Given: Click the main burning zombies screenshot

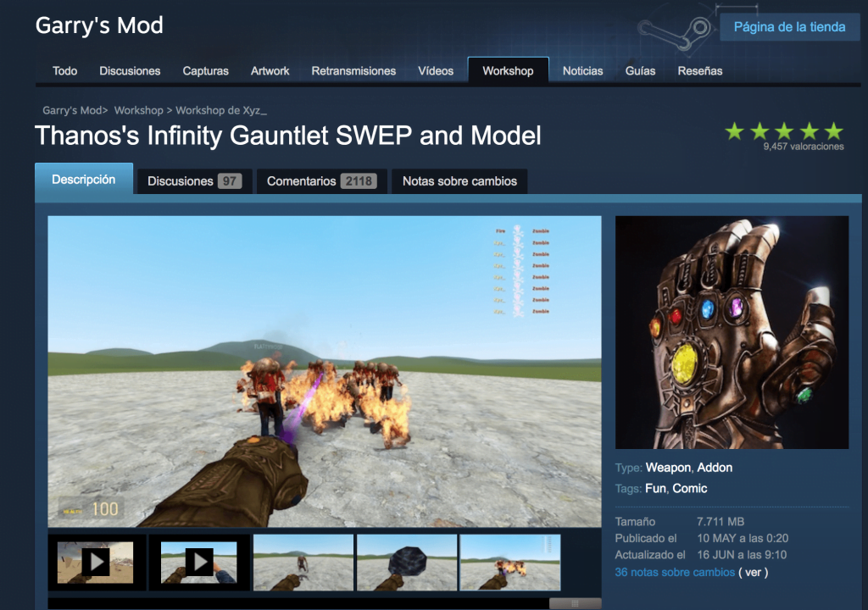Looking at the screenshot, I should click(x=325, y=371).
